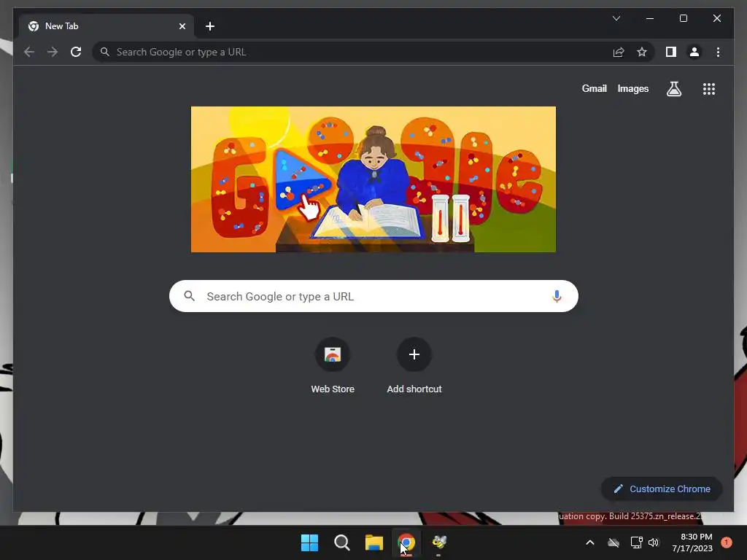Open the notification badge in the taskbar
This screenshot has width=747, height=560.
coord(727,542)
